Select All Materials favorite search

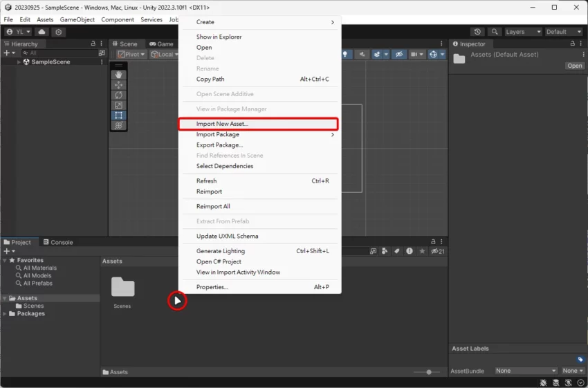[39, 268]
